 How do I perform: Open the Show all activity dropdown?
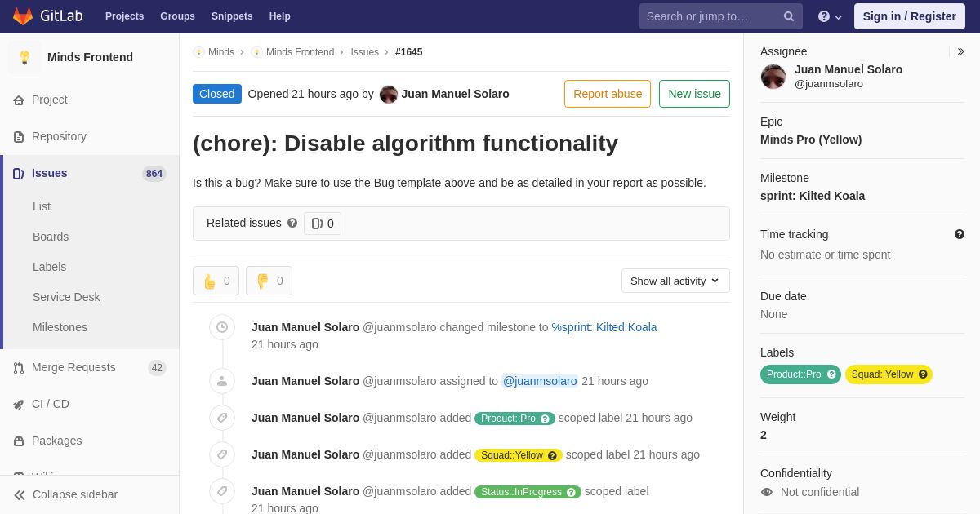coord(675,281)
